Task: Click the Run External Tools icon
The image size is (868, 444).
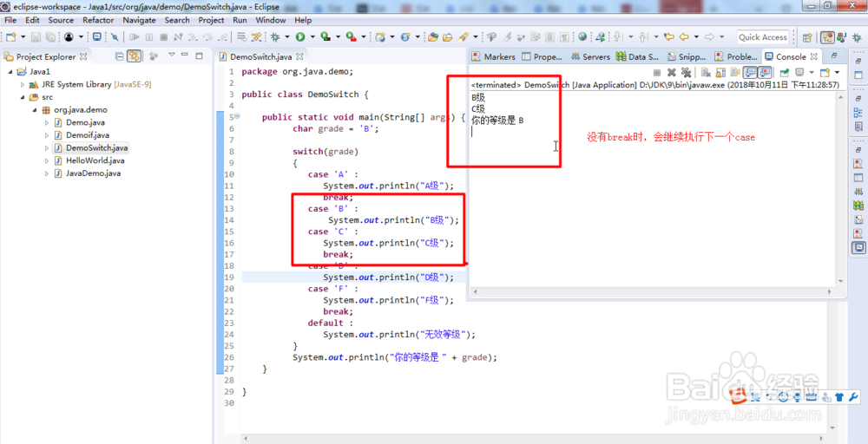Action: [351, 37]
